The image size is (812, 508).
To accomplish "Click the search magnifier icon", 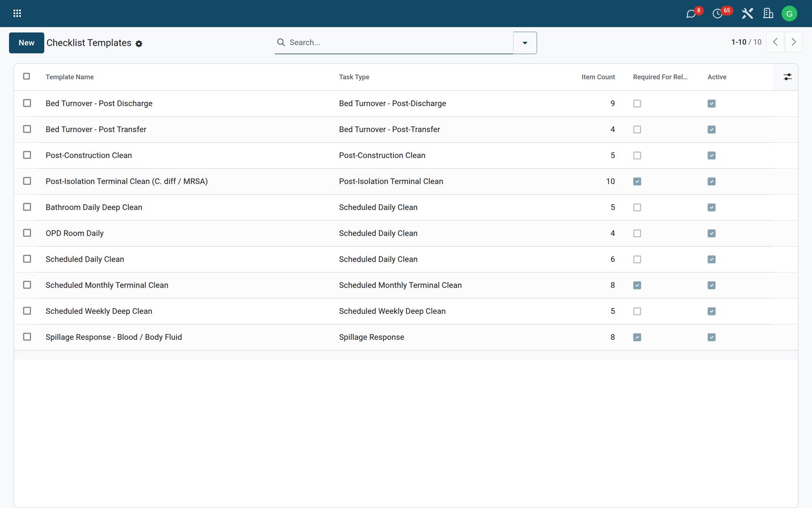I will click(281, 42).
